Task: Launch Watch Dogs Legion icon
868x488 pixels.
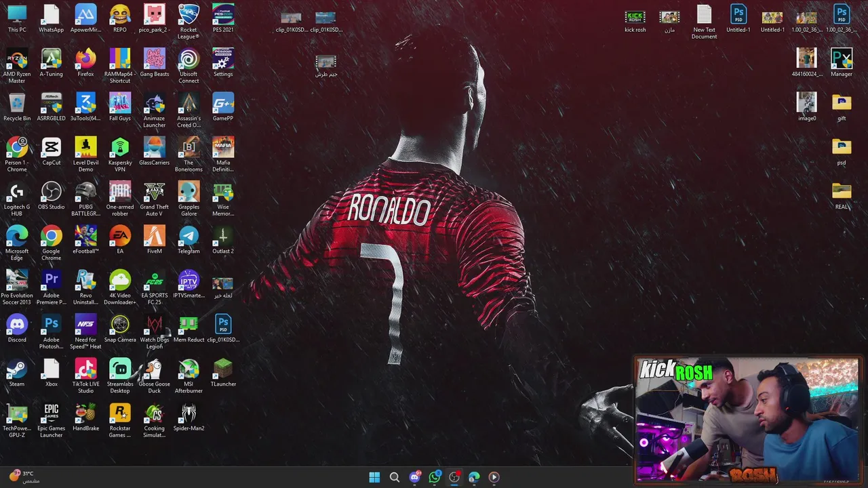Action: pyautogui.click(x=155, y=332)
